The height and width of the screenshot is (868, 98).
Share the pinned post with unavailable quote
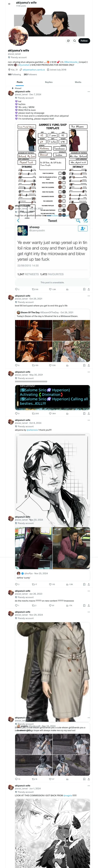[89, 289]
